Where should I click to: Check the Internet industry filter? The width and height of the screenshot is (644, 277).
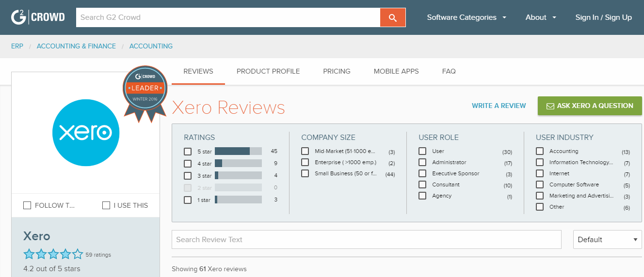click(x=540, y=173)
